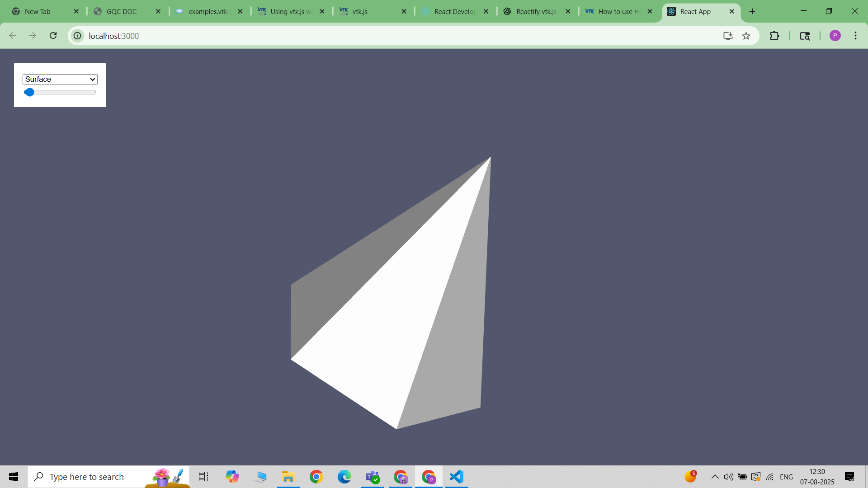Close the React App tab
The height and width of the screenshot is (488, 868).
coord(731,11)
